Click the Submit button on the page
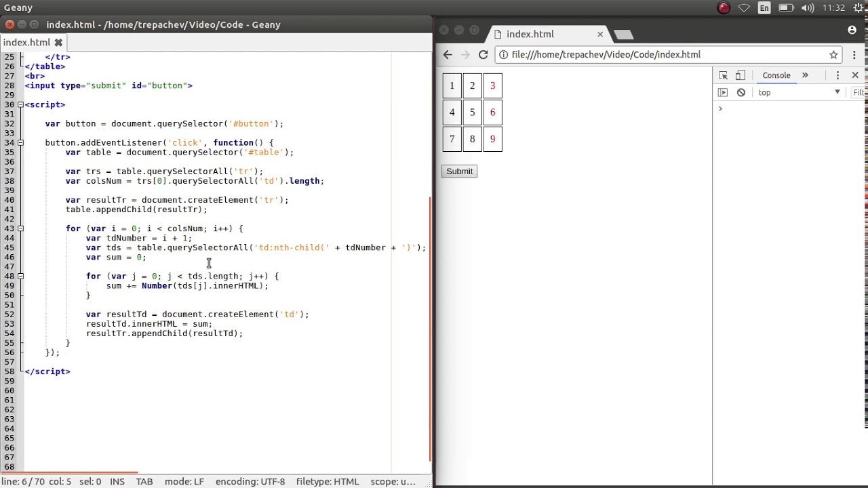 (x=459, y=171)
